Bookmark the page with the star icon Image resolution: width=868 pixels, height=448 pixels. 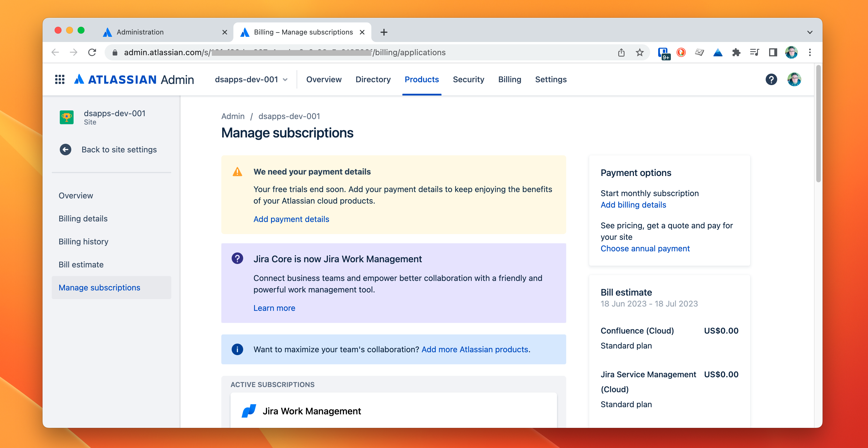pyautogui.click(x=639, y=52)
